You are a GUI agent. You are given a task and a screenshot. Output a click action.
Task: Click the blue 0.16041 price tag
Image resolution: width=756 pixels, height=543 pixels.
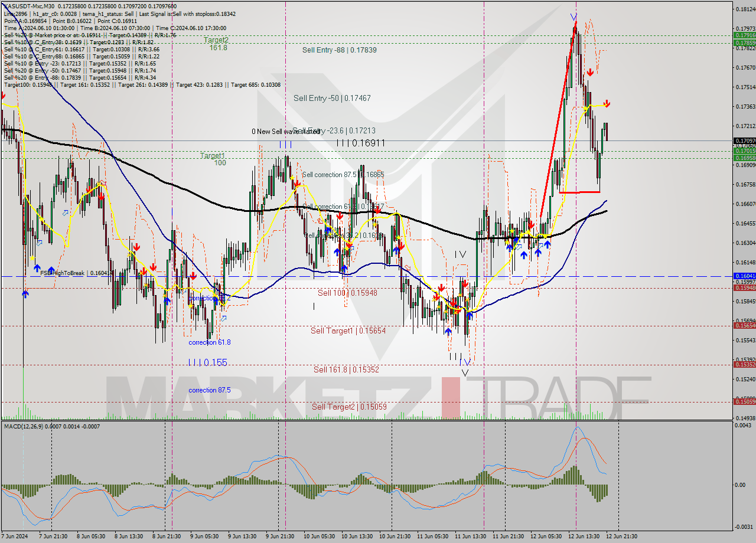pos(744,276)
